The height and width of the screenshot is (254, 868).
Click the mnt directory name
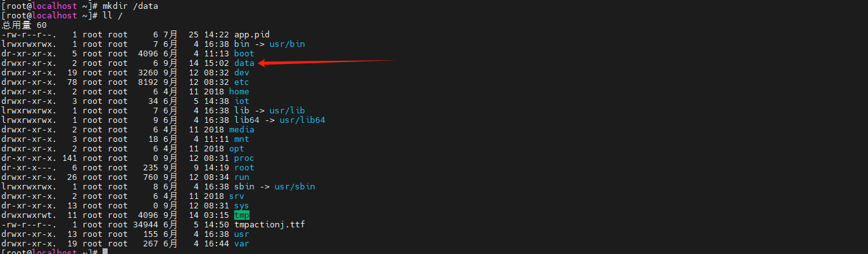(241, 139)
